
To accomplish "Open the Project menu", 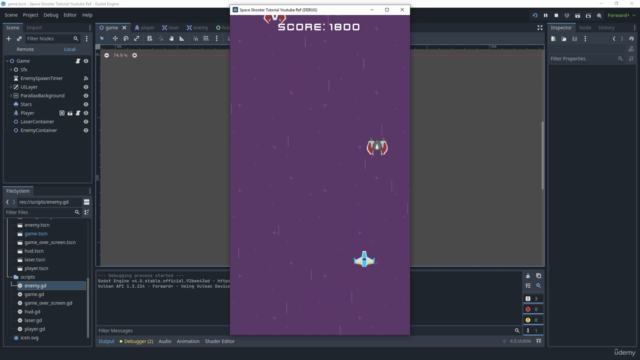I will tap(30, 15).
